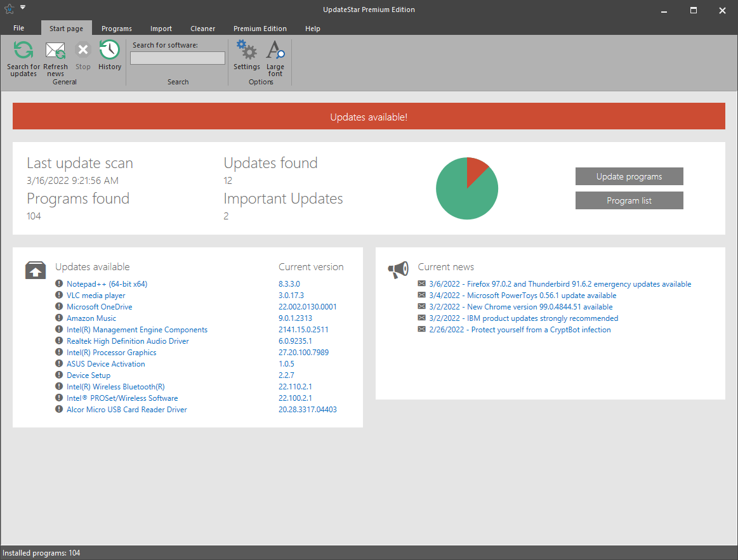This screenshot has width=738, height=560.
Task: Click the Stop icon in General group
Action: pyautogui.click(x=83, y=50)
